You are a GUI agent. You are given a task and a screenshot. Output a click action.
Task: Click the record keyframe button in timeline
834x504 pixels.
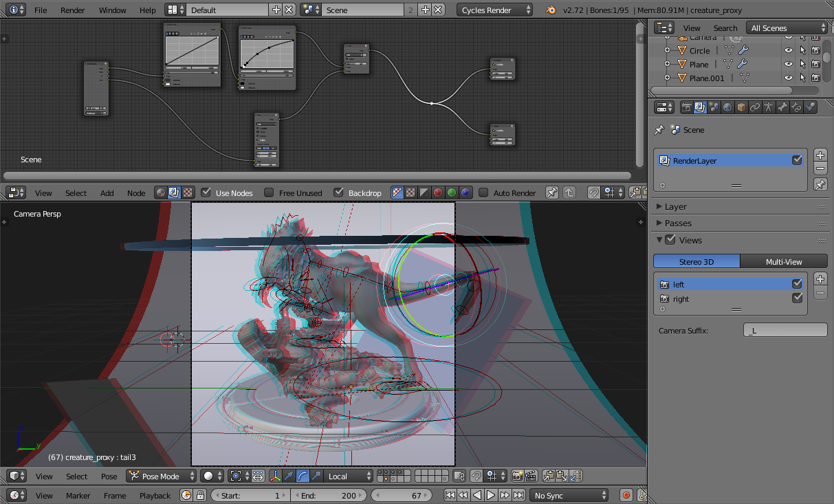point(626,495)
